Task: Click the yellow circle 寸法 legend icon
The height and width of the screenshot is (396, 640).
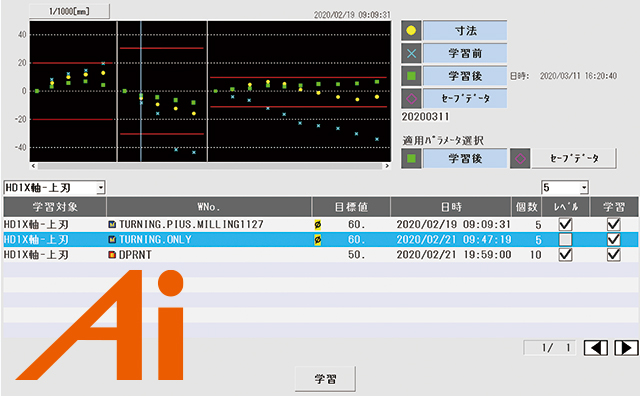Action: coord(411,31)
